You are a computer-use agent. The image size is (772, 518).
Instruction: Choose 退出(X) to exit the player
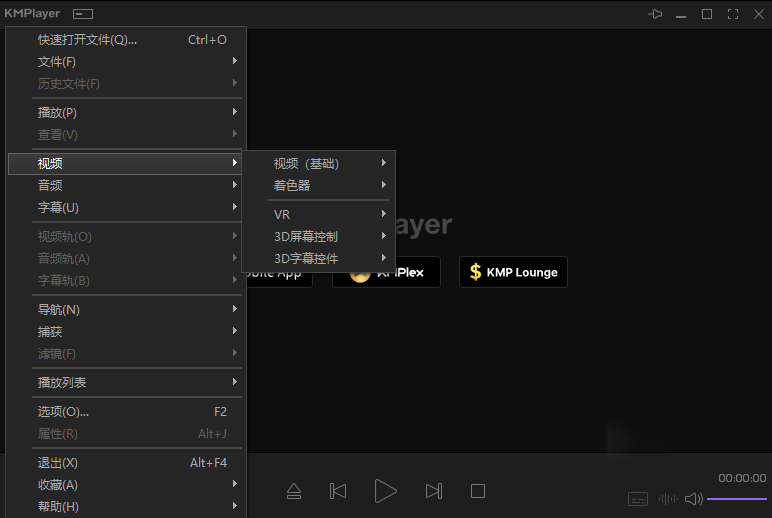click(x=126, y=463)
